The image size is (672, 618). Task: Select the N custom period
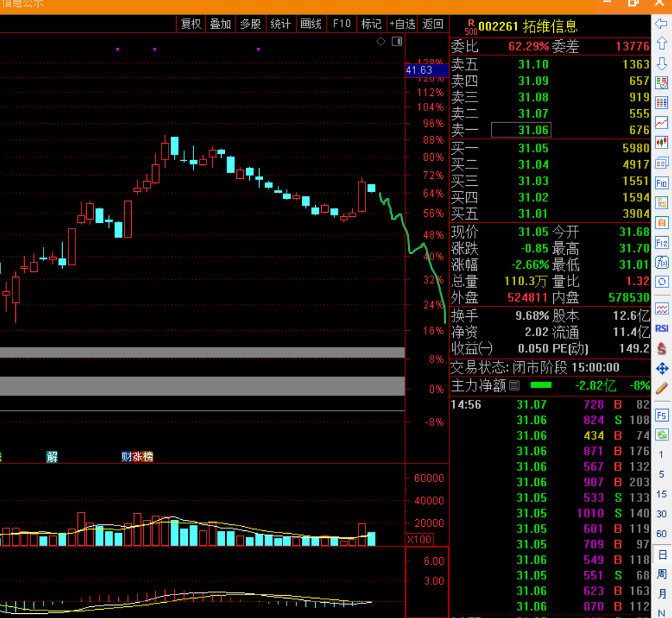661,612
